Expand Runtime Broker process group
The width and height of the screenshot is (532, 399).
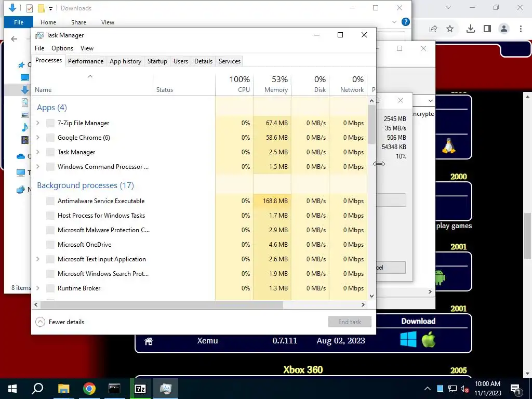(37, 288)
